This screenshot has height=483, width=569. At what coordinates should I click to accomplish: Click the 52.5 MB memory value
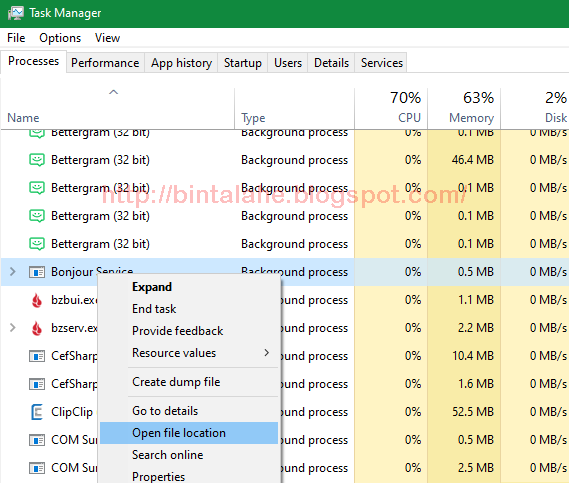[x=473, y=412]
